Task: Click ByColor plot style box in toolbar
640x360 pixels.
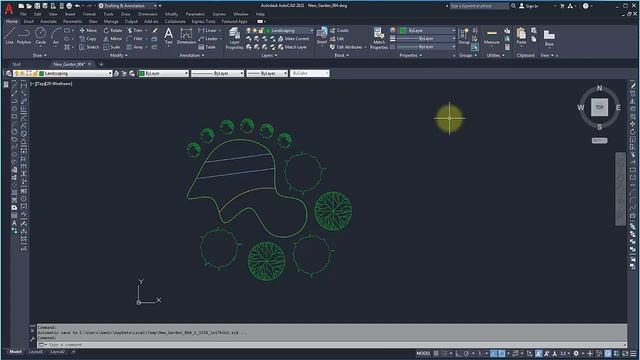Action: (x=309, y=73)
